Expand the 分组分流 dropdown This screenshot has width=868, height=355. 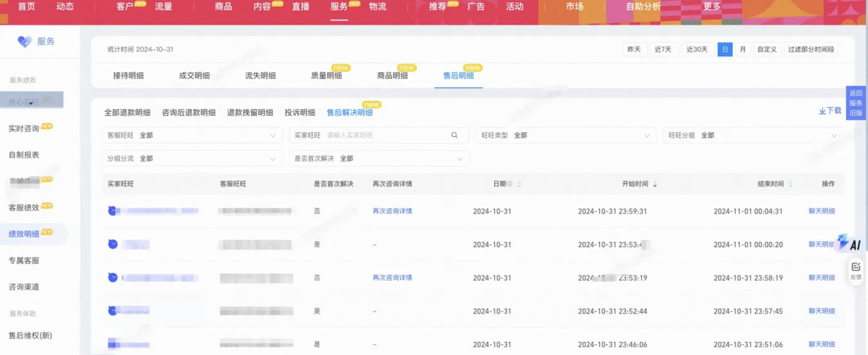(192, 158)
